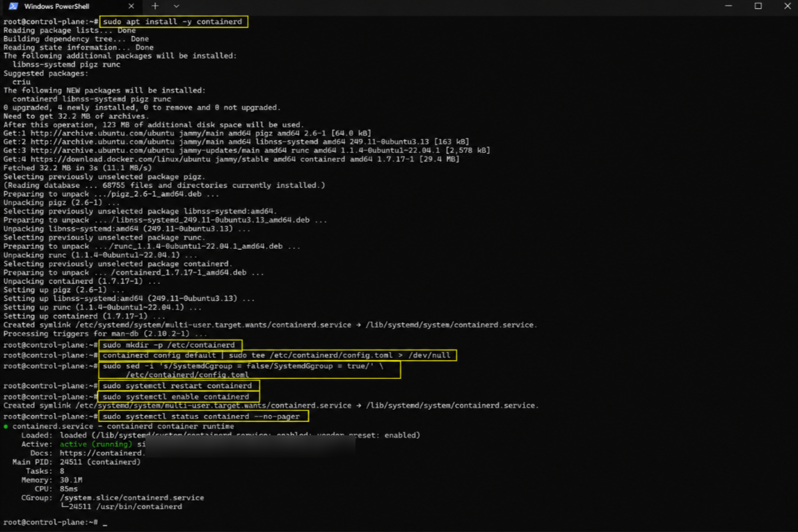Screen dimensions: 798x532
Task: Click 'sudo systemctl status containerd --no-pager' command
Action: point(203,417)
